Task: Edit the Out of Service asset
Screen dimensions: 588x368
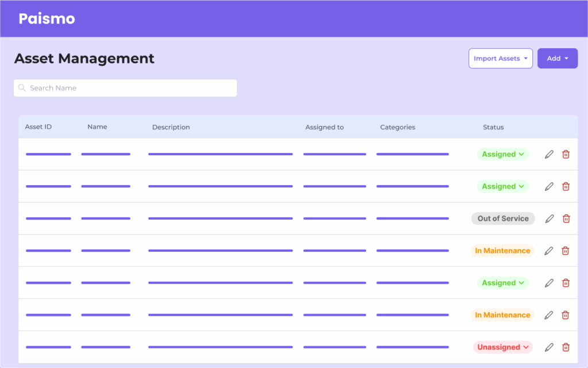Action: coord(549,218)
